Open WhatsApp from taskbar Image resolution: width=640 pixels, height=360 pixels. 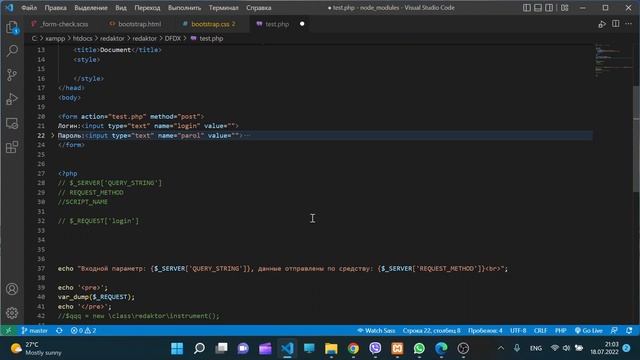[x=419, y=348]
